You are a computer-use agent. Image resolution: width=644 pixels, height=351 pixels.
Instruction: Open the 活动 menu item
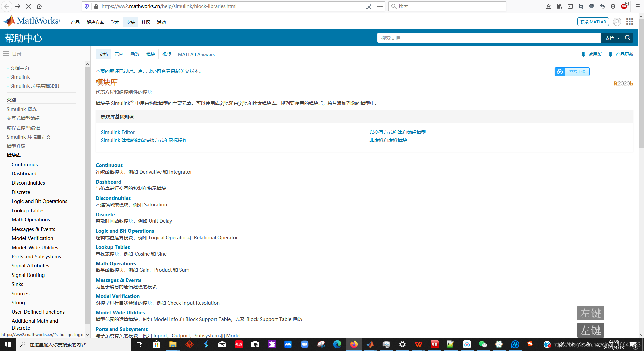[161, 22]
